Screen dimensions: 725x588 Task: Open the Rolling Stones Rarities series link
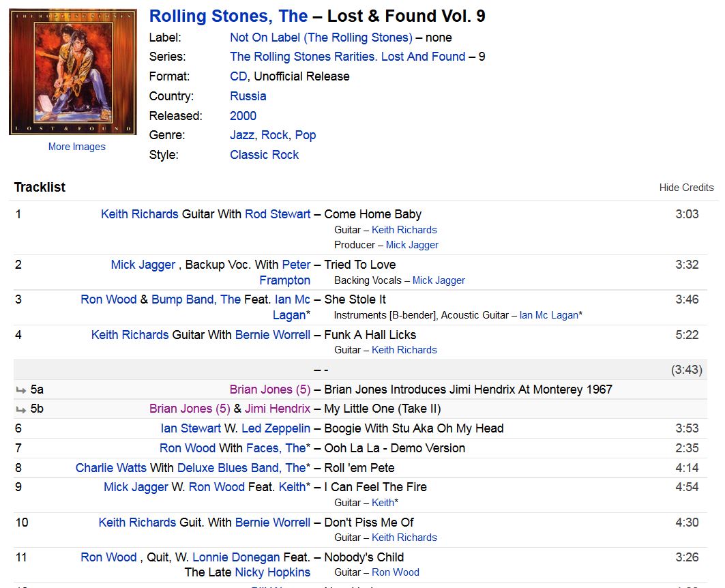tap(348, 57)
